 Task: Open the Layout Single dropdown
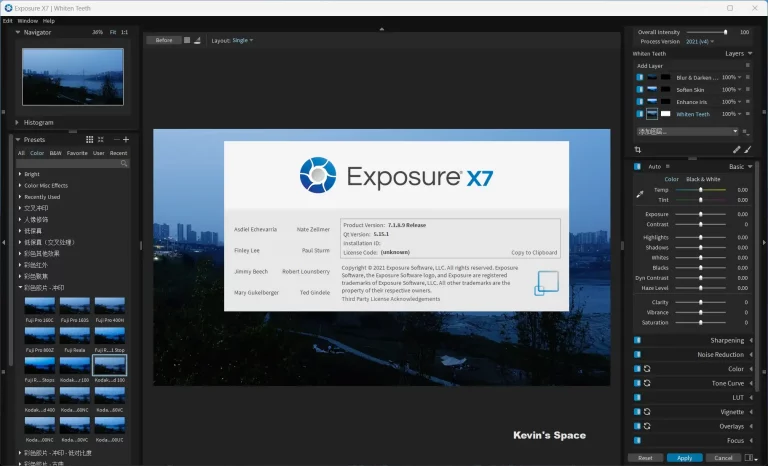[242, 40]
